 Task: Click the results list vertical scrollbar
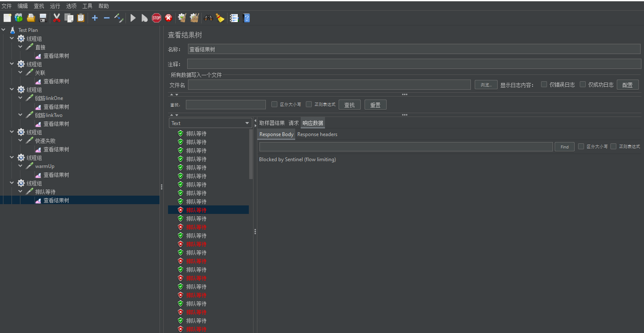(251, 154)
